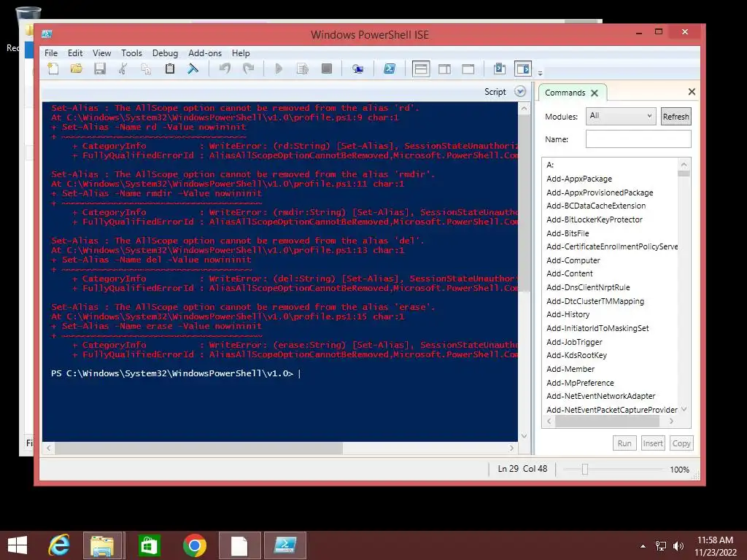Select Add-BitLockerKeyProtector in command list
The height and width of the screenshot is (560, 747).
point(595,219)
